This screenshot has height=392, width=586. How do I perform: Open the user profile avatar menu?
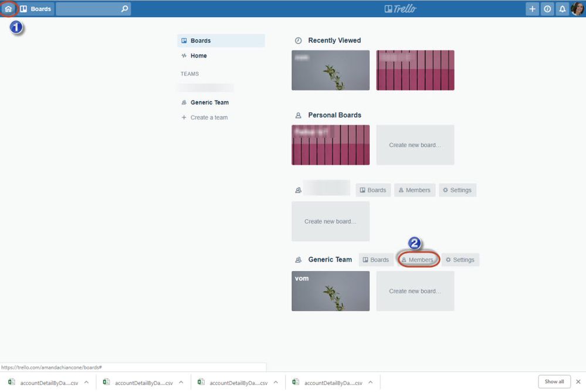tap(577, 9)
